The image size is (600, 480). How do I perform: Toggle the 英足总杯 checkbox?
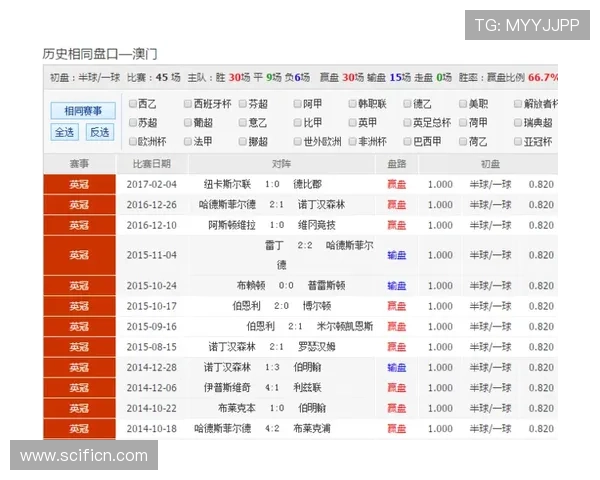coord(407,122)
